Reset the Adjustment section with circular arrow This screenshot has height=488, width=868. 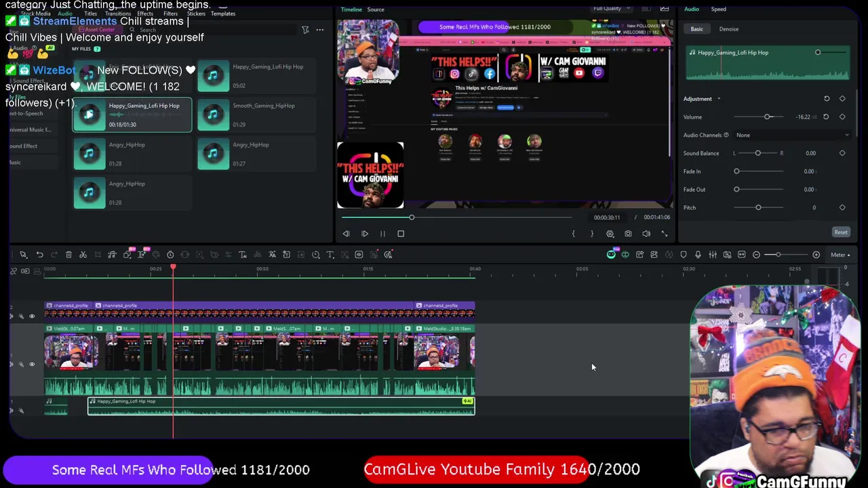click(x=827, y=99)
